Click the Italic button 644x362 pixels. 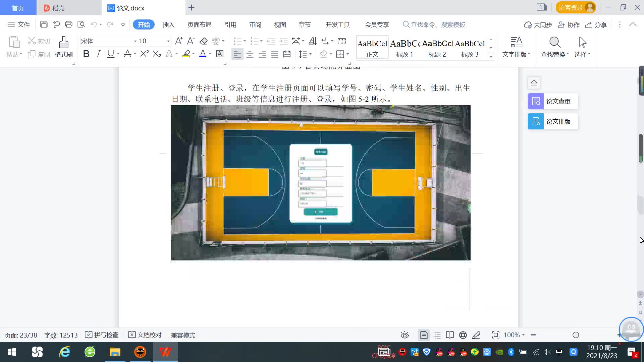(x=98, y=54)
